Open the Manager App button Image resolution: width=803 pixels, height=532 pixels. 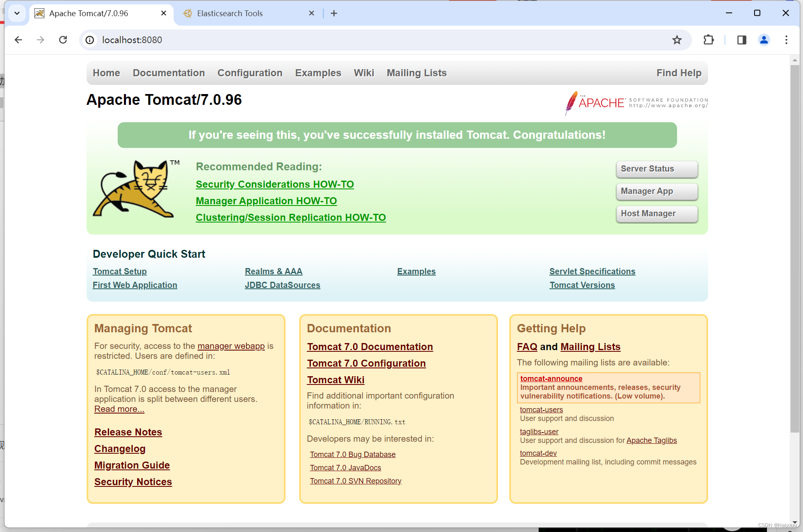657,191
